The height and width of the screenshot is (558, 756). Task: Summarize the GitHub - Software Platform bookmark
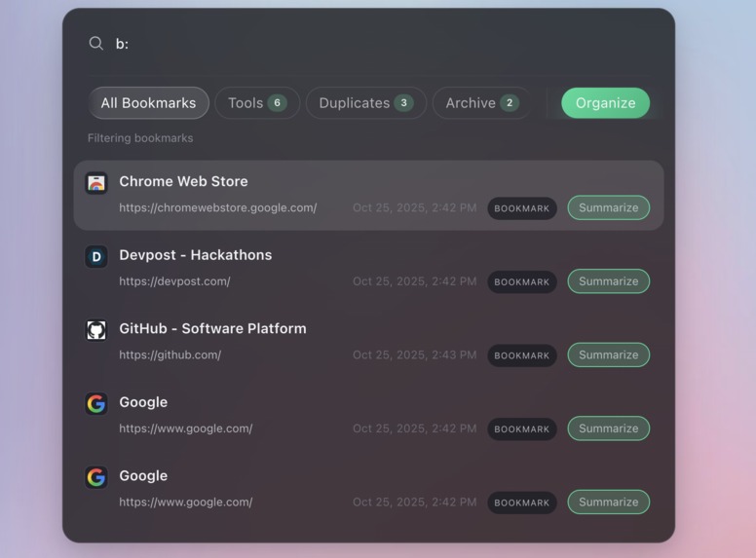[609, 355]
